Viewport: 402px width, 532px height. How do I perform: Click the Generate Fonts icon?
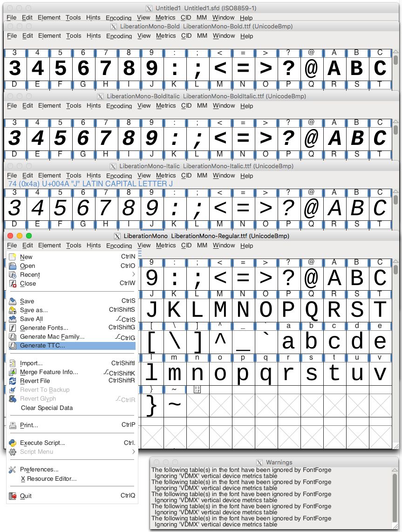[x=13, y=327]
